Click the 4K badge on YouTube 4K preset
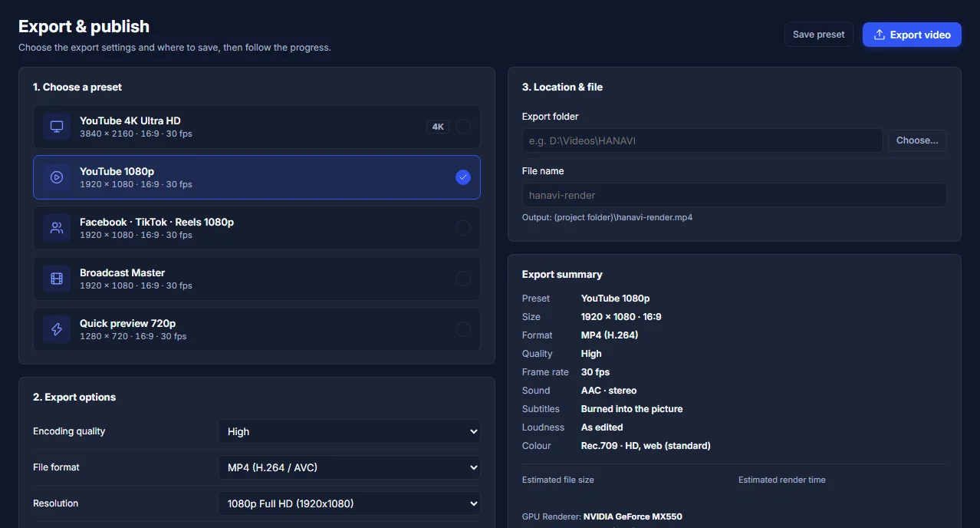Viewport: 980px width, 528px height. (438, 127)
